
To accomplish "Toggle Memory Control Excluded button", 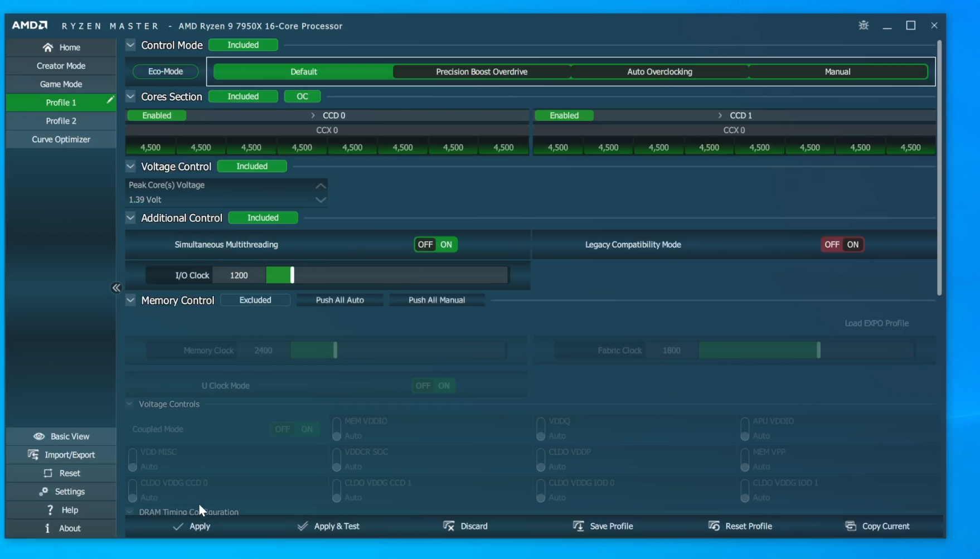I will click(255, 300).
